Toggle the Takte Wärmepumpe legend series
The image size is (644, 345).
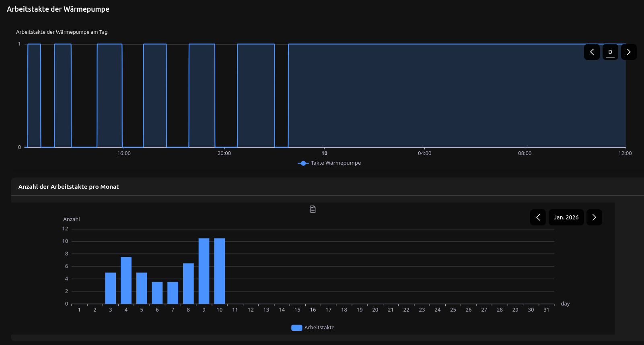[x=329, y=163]
